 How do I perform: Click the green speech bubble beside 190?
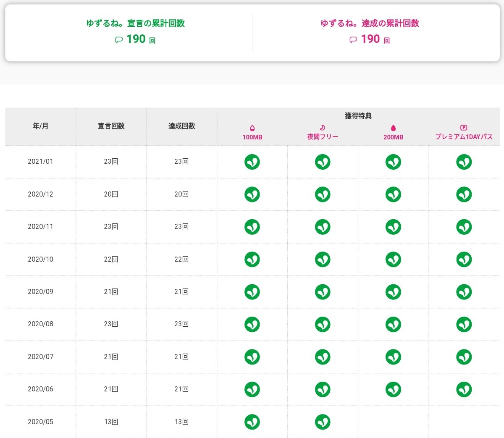pyautogui.click(x=119, y=40)
